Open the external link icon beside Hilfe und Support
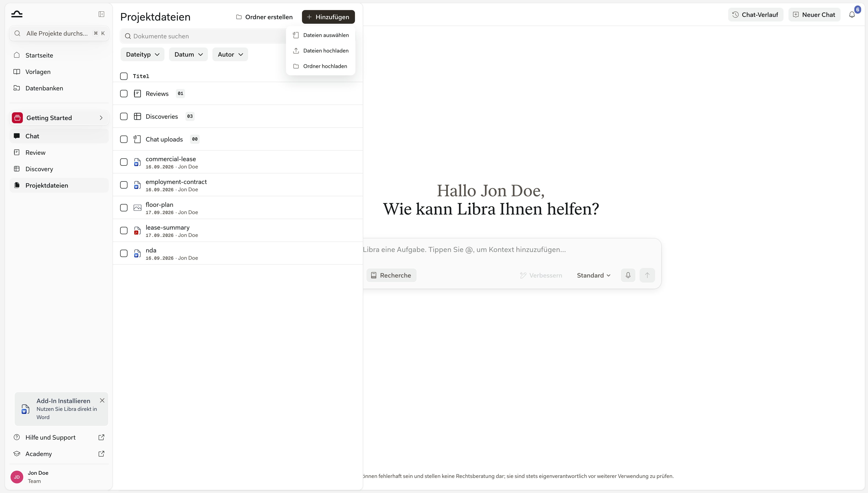Viewport: 868px width, 493px height. tap(101, 438)
